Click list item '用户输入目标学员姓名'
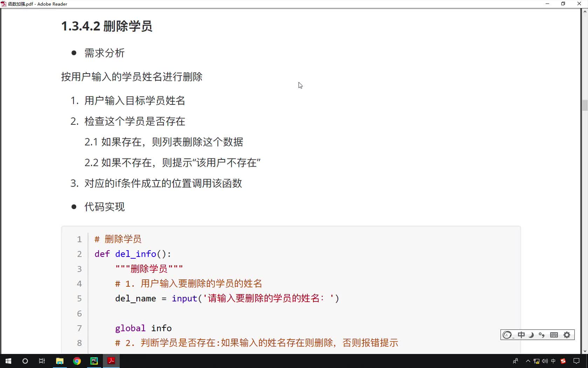This screenshot has height=368, width=588. coord(135,101)
